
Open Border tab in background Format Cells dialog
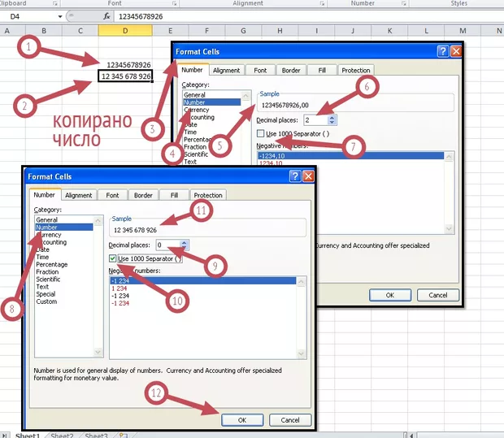click(x=291, y=70)
